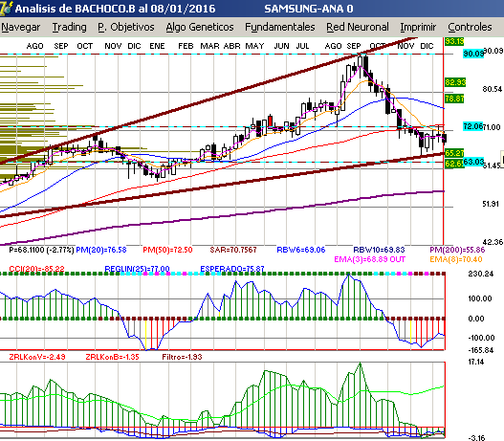Click the P=68.1100 (-2.77%) price label
This screenshot has height=441, width=504.
[x=41, y=250]
